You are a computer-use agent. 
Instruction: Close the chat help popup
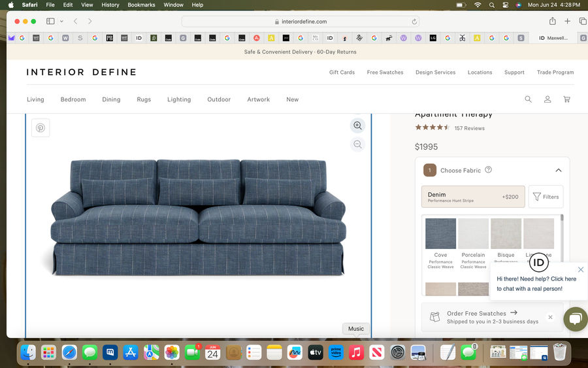click(x=581, y=269)
